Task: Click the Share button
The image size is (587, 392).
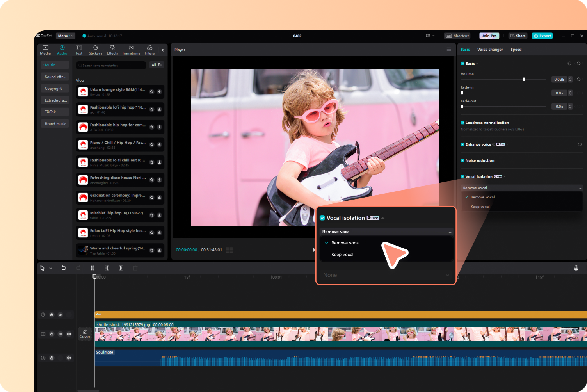Action: point(518,36)
